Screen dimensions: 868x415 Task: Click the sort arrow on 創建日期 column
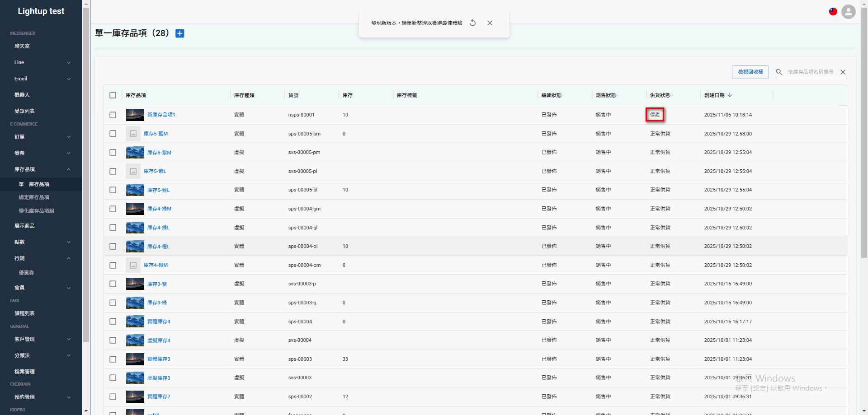(x=729, y=95)
